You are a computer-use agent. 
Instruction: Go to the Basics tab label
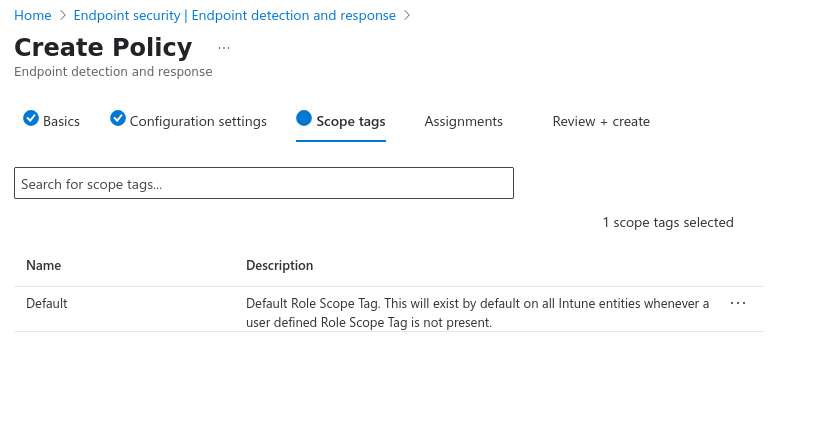click(x=61, y=121)
